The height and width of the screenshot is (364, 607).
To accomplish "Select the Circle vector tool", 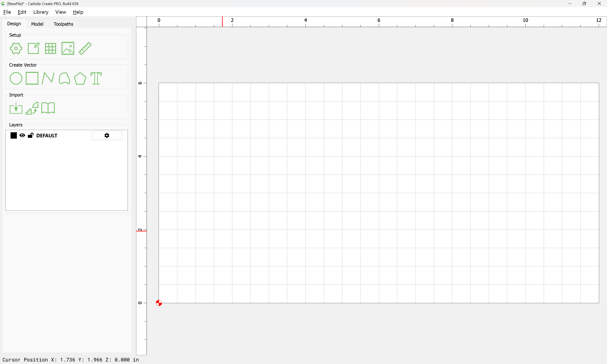I will tap(16, 79).
